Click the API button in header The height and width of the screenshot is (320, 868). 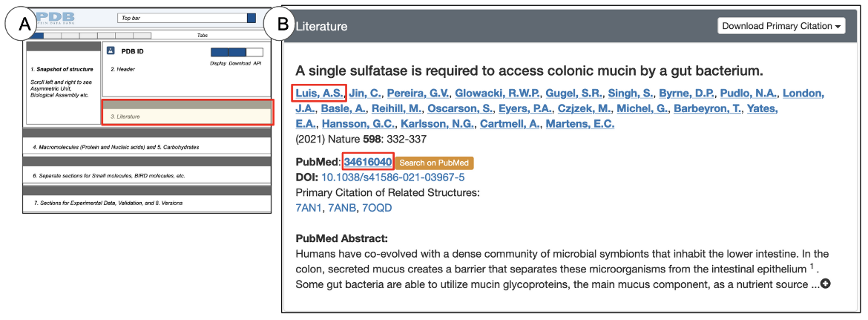coord(255,53)
